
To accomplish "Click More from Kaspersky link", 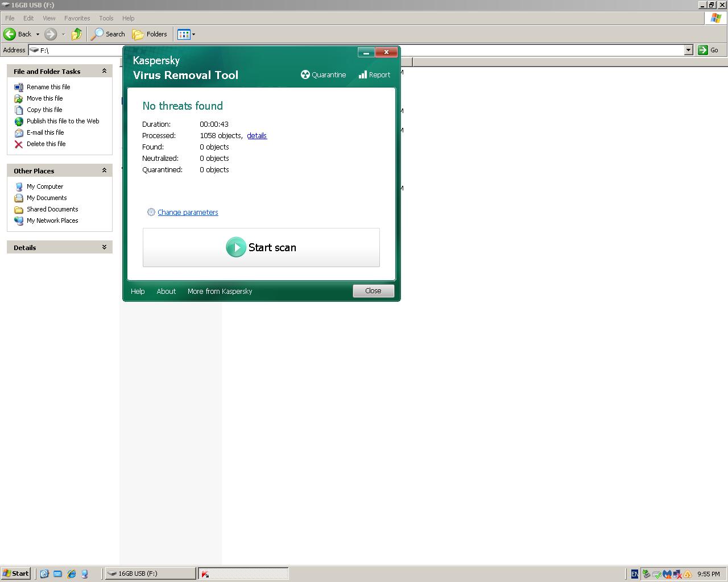I will point(220,291).
